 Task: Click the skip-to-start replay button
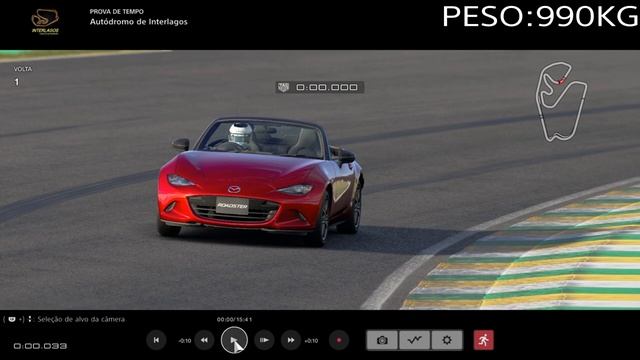tap(156, 340)
